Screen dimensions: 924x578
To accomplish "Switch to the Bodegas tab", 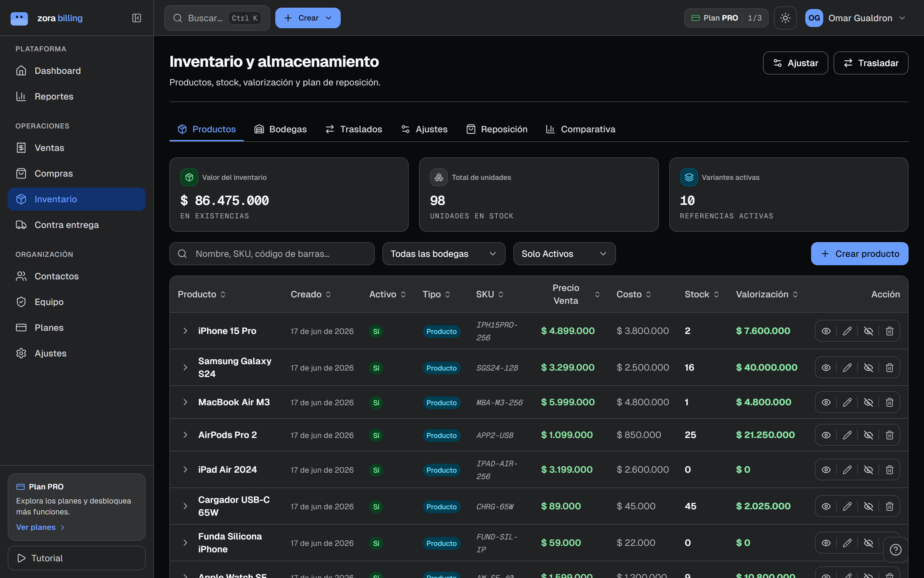I will click(281, 129).
